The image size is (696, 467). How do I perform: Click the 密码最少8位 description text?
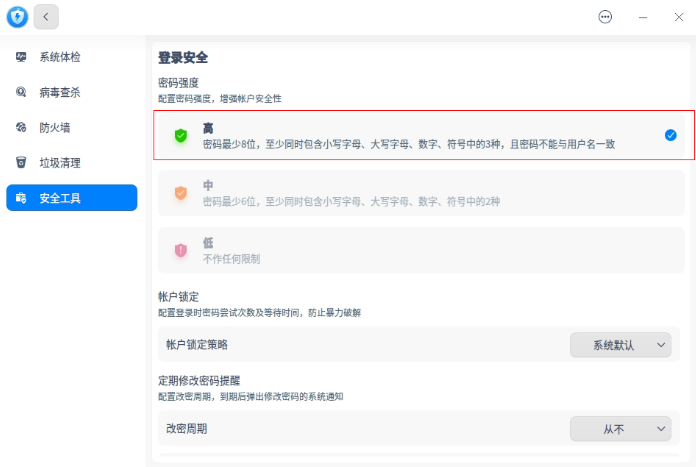coord(409,144)
